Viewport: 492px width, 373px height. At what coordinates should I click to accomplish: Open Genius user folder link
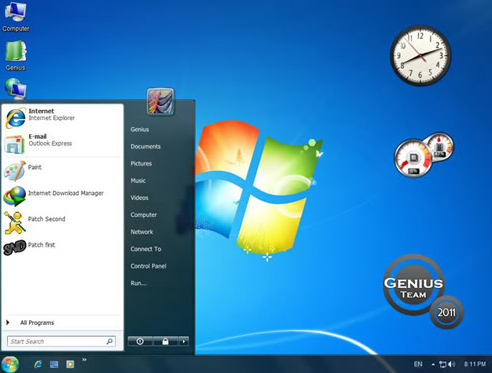[x=140, y=129]
